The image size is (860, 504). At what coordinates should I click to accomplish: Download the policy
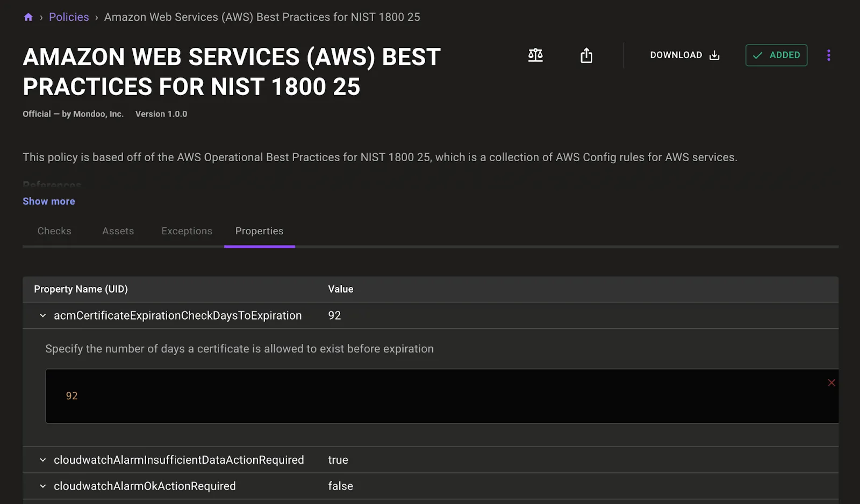(x=684, y=55)
